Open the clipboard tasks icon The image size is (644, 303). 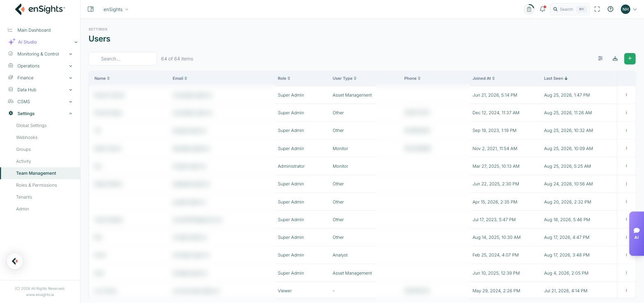pos(529,9)
